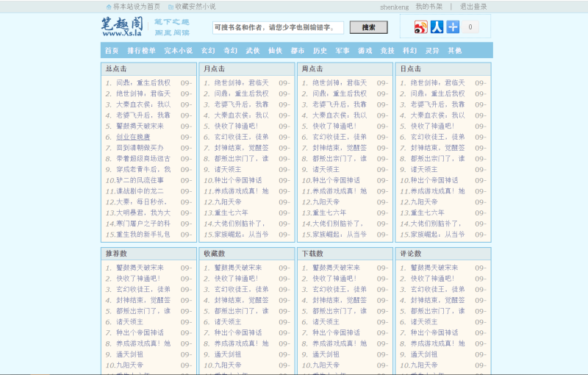Share the page via the Weibo icon
This screenshot has height=375, width=588.
(x=420, y=27)
